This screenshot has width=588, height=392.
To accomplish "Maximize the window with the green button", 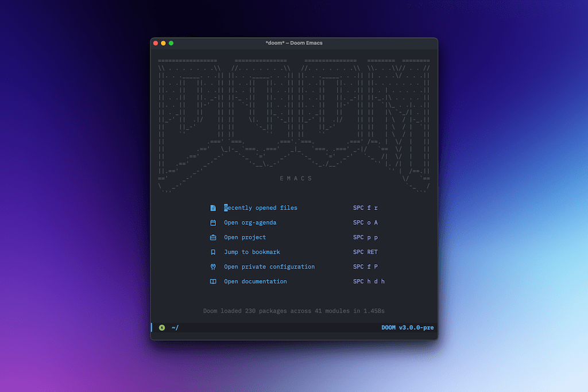I will [x=171, y=43].
